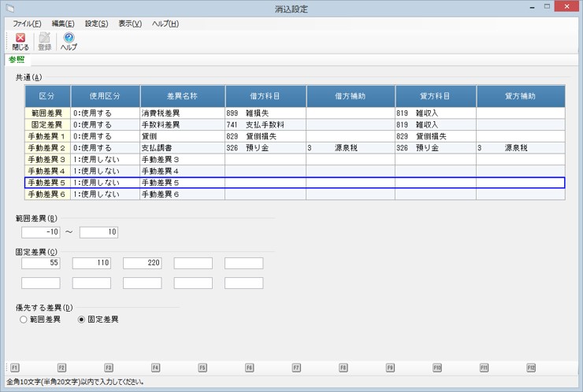583x392 pixels.
Task: Click the 使用区分 cell for 手動差異３
Action: point(105,160)
